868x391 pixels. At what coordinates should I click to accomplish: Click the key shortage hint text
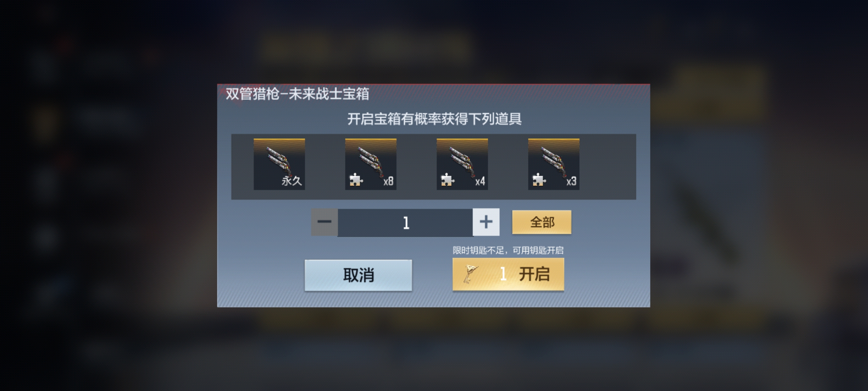(x=508, y=250)
